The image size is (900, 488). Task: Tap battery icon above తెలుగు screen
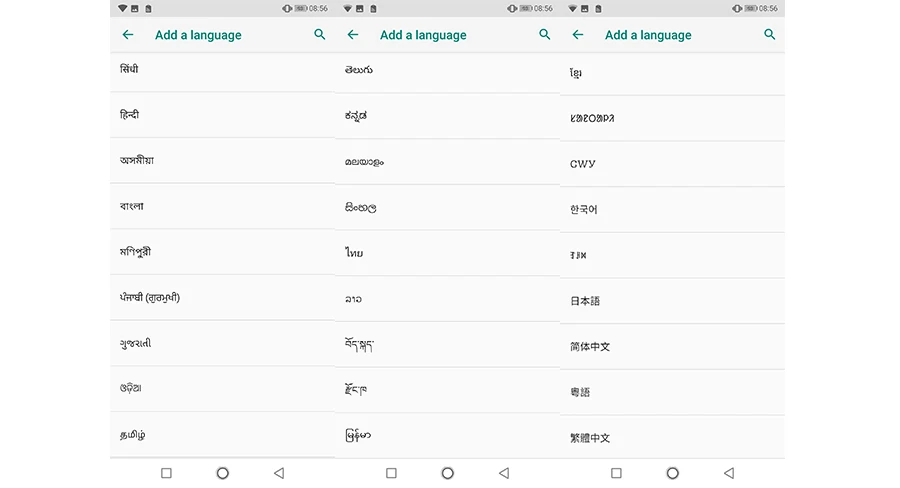click(526, 9)
